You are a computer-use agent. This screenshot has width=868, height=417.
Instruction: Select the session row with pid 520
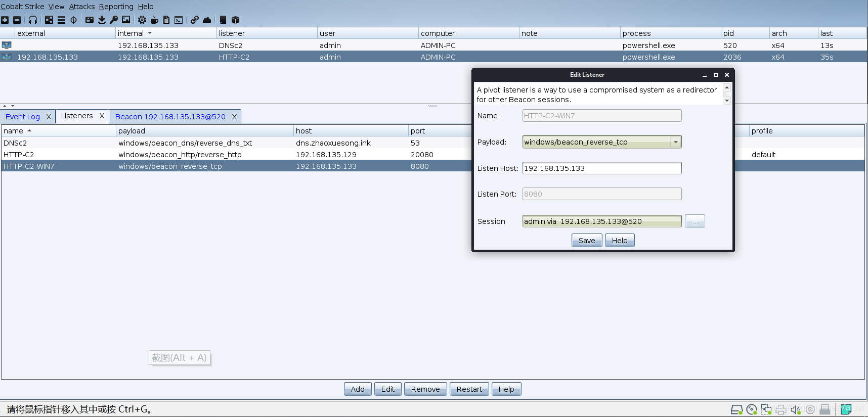433,45
